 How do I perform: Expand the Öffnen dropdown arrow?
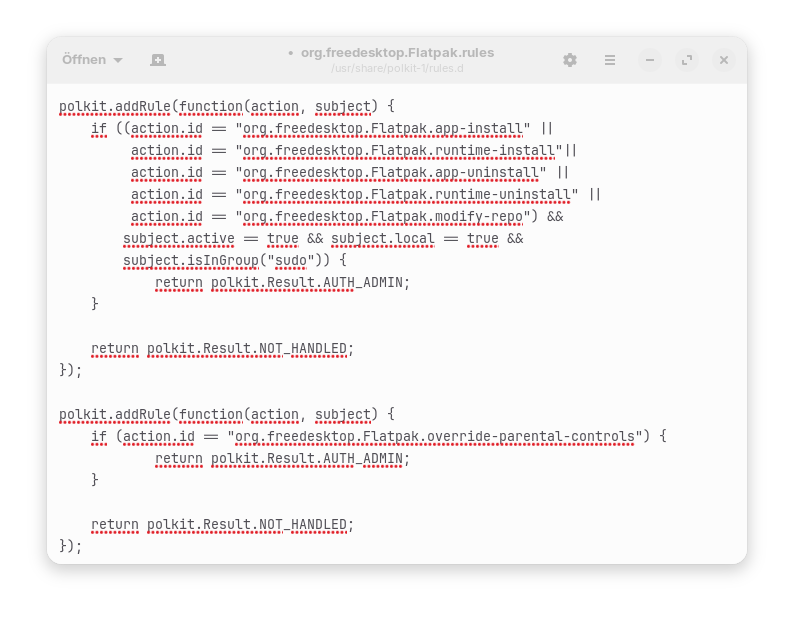(x=118, y=60)
